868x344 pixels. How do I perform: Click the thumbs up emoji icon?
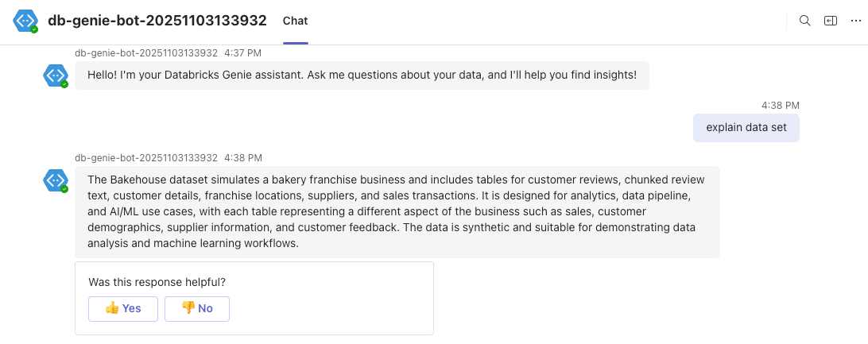tap(112, 308)
